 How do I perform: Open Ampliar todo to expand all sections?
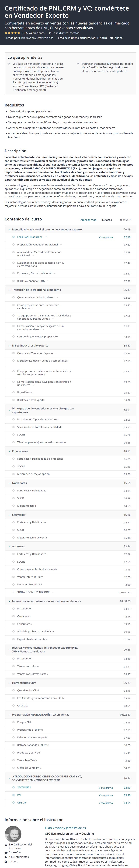(88, 220)
